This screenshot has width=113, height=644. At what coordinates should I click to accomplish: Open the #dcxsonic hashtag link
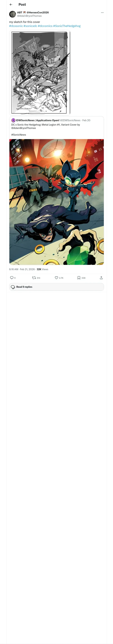click(16, 26)
